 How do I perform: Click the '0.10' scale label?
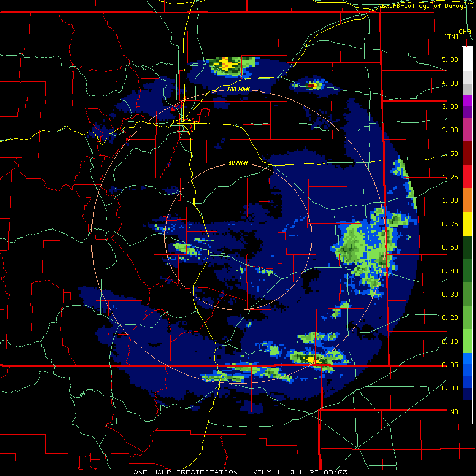[x=450, y=342]
